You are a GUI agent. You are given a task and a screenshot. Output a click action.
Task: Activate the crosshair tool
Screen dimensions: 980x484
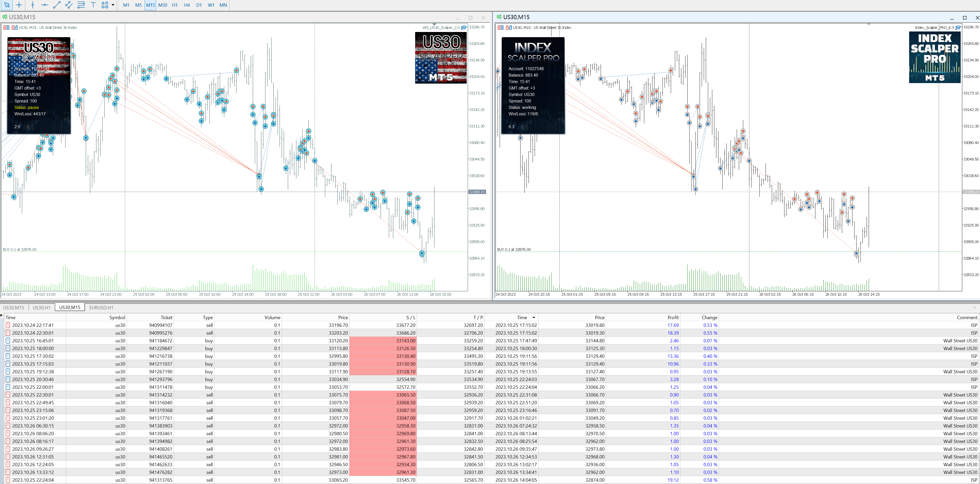click(x=19, y=5)
